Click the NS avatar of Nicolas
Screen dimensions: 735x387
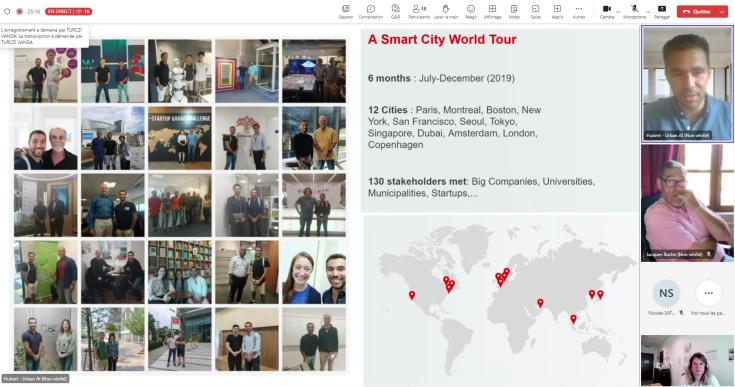point(666,293)
